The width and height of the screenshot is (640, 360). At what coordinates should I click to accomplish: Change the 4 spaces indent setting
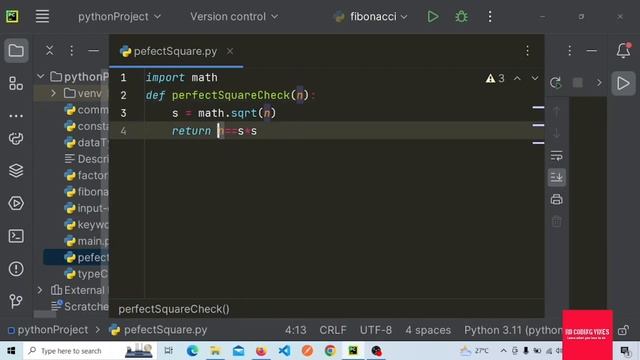[428, 330]
